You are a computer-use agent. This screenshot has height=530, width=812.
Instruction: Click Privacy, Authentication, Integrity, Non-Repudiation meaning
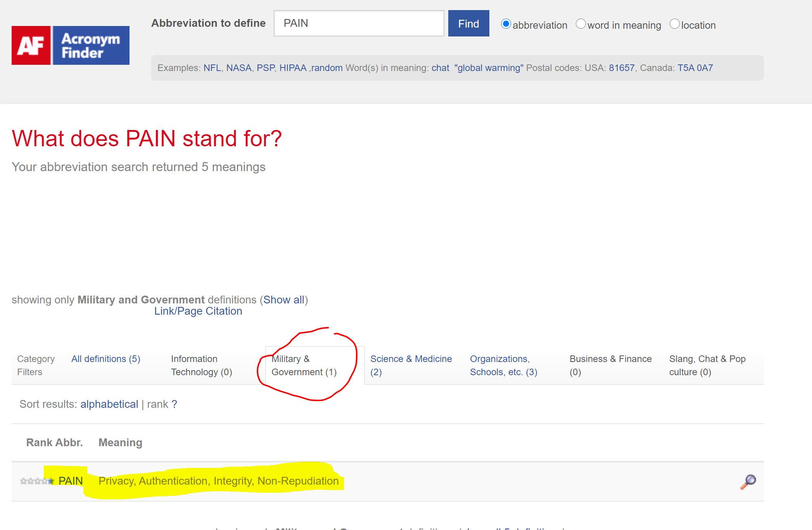tap(219, 481)
